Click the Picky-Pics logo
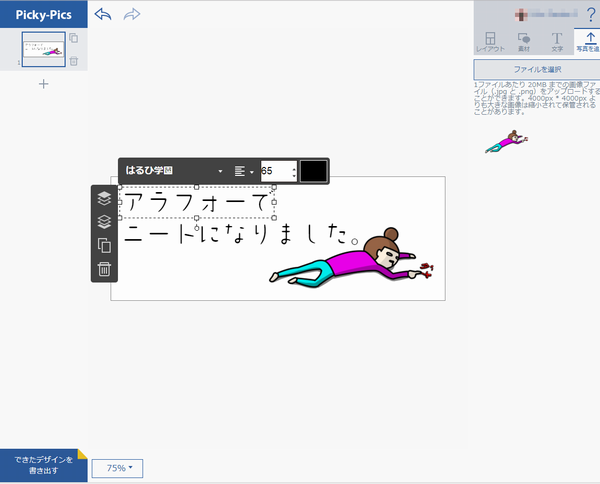This screenshot has height=484, width=600. coord(44,15)
